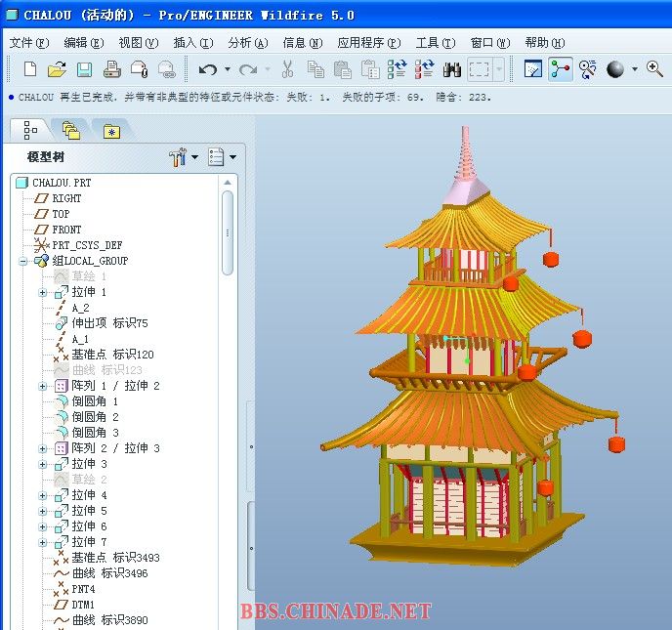Zoom in with magnifier icon
Screen dimensions: 672x630
(x=654, y=69)
